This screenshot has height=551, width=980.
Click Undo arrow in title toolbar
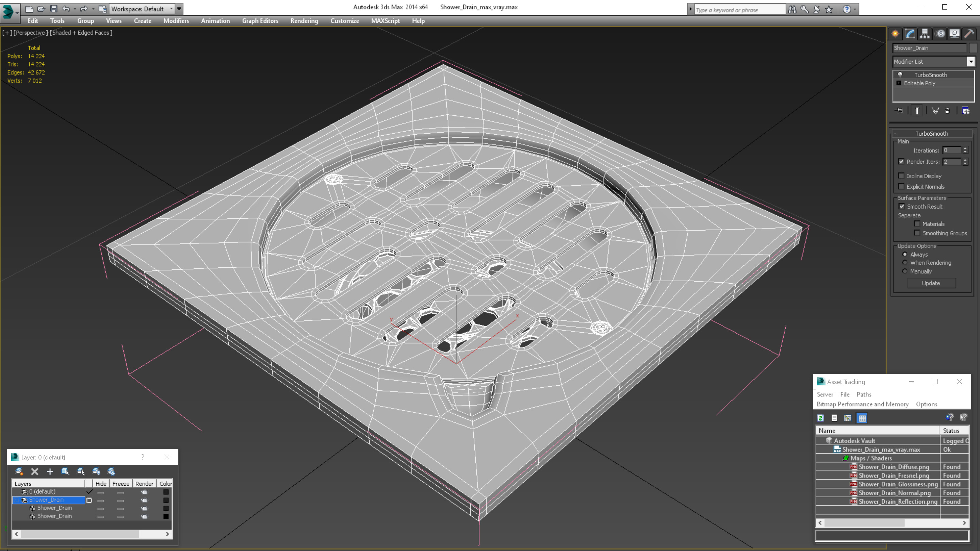pos(66,9)
